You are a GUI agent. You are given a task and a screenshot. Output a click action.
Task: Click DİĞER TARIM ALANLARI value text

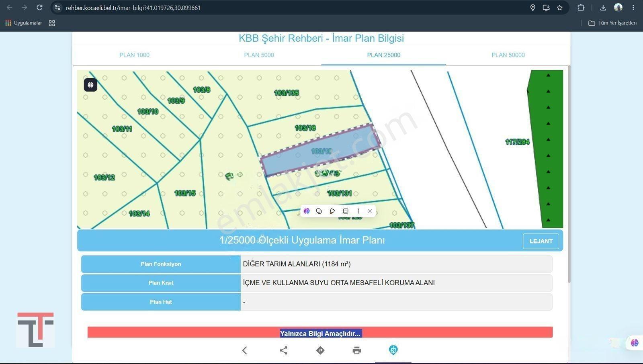pyautogui.click(x=297, y=264)
